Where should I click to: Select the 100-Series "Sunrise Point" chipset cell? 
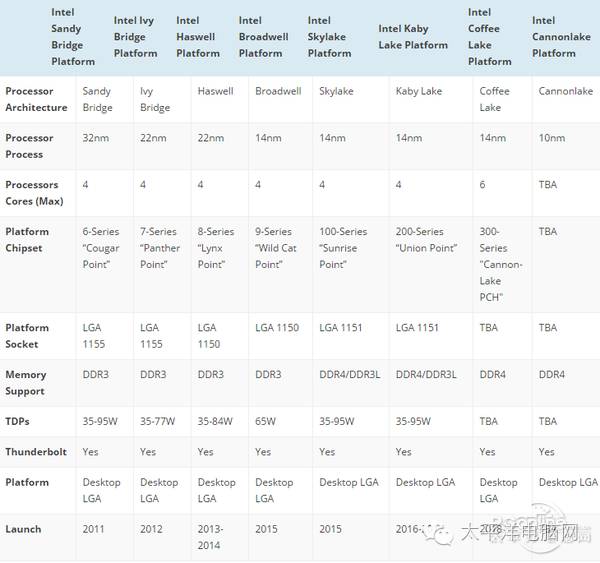[x=343, y=248]
